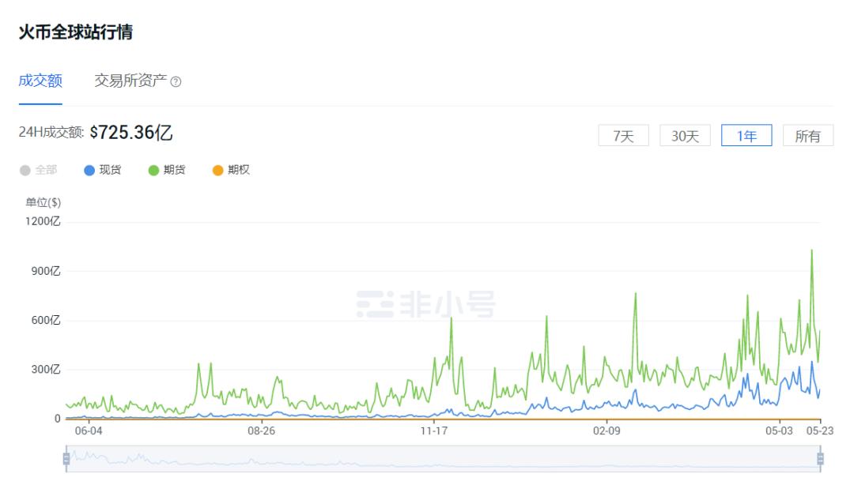Viewport: 854px width, 504px height.
Task: Select the 所有 time range button
Action: pyautogui.click(x=808, y=136)
